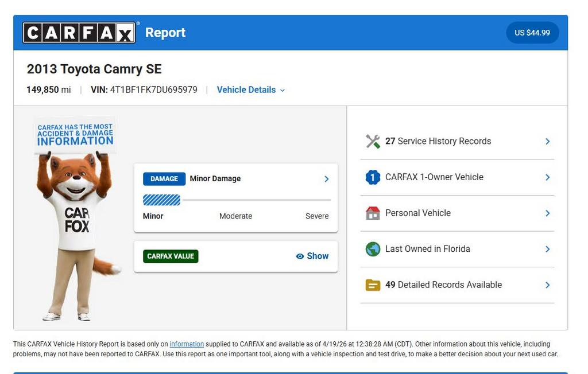Click the green CARFAX VALUE badge
Viewport: 588px width, 374px height.
coord(171,256)
